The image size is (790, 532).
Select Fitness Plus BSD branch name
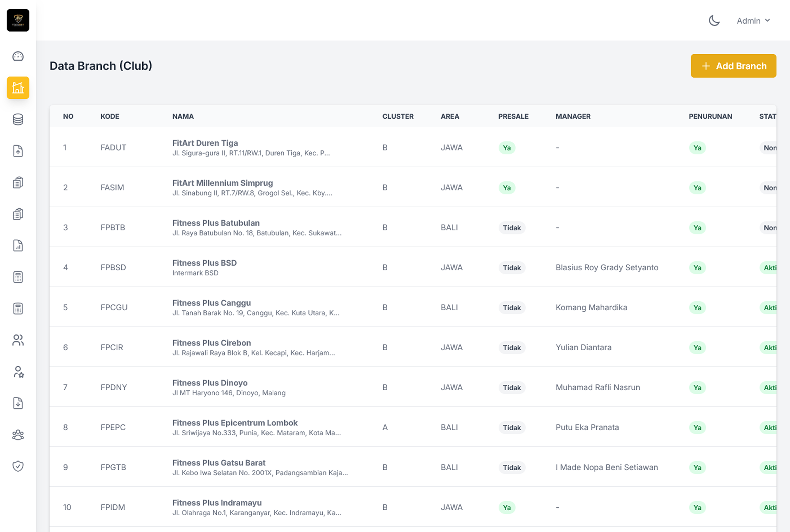click(x=204, y=263)
